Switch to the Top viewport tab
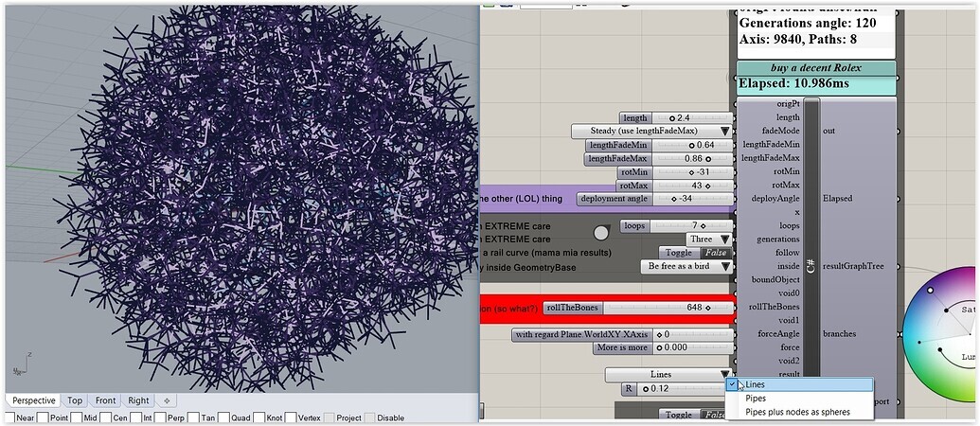 tap(74, 400)
